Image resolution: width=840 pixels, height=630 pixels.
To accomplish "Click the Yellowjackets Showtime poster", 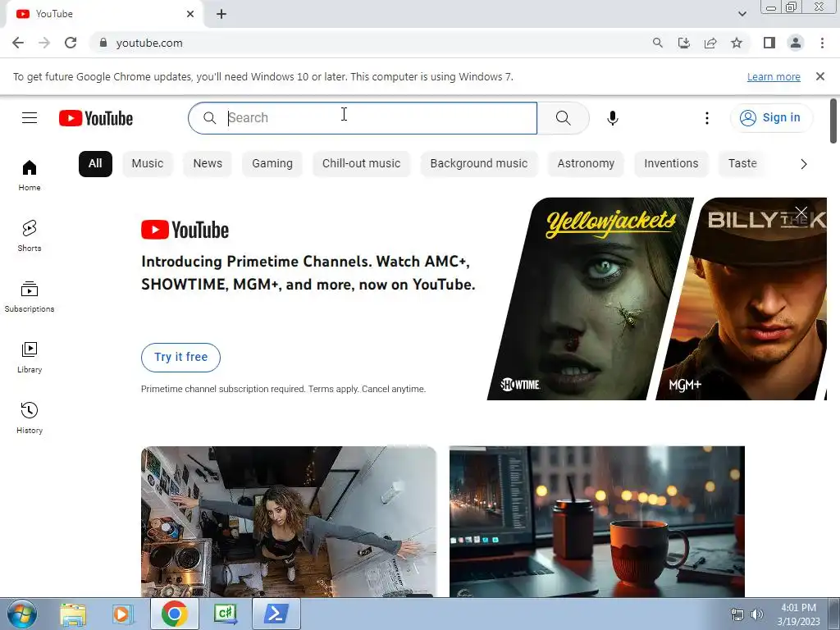I will (589, 299).
